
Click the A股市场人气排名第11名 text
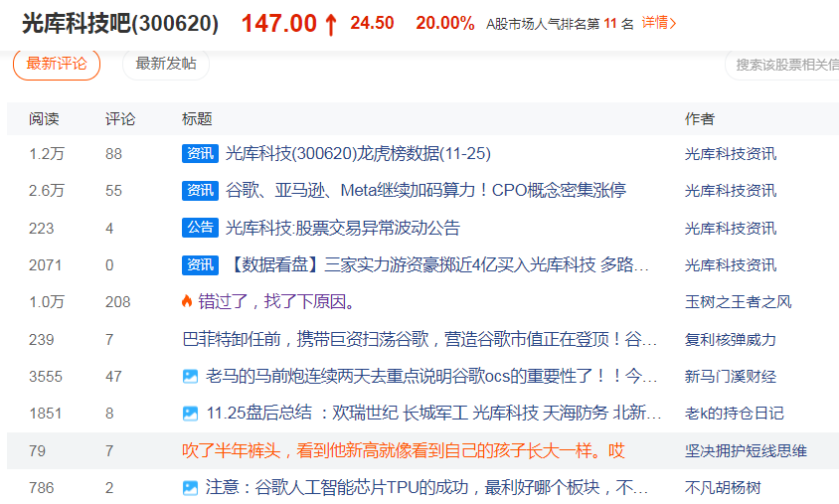click(x=560, y=24)
